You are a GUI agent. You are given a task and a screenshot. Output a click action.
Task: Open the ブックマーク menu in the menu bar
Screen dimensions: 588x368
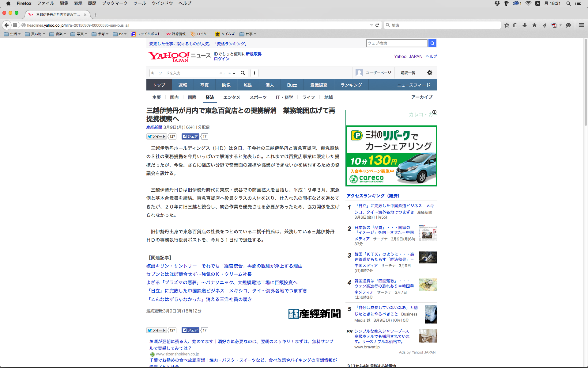pyautogui.click(x=115, y=3)
